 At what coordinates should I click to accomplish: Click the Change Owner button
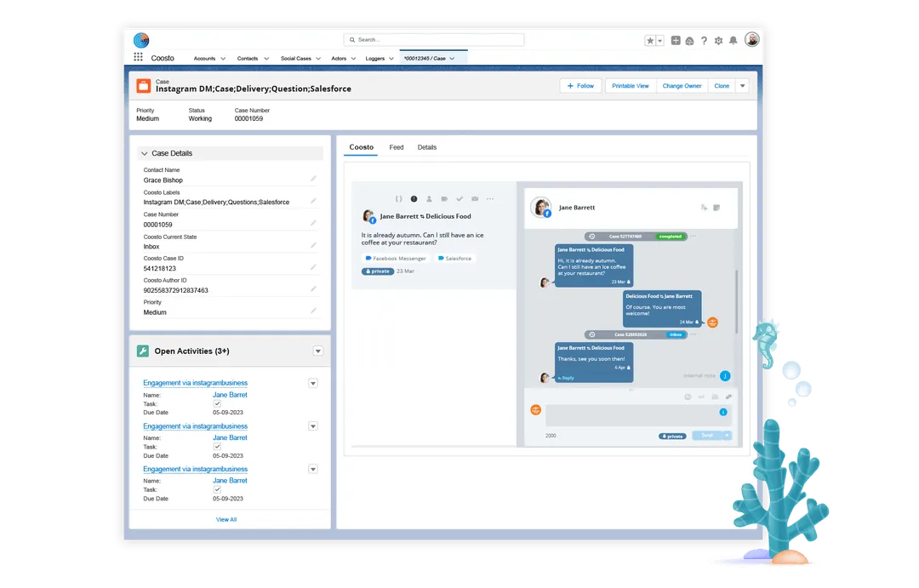pos(682,86)
